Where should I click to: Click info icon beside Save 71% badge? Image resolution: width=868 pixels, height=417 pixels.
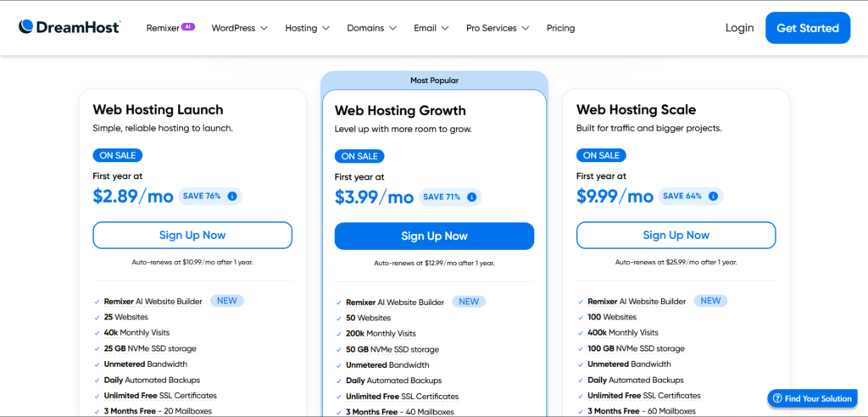point(471,197)
